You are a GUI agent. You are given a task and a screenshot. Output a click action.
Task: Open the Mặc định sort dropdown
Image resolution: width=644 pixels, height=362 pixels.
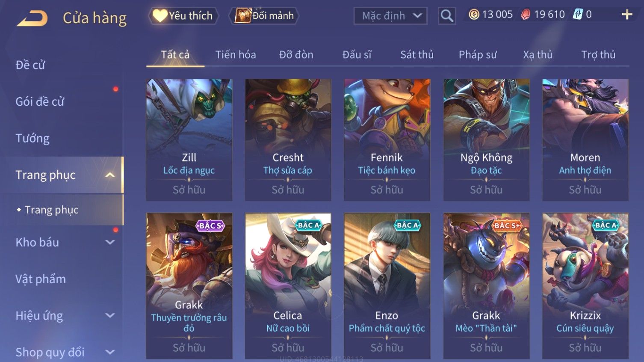[x=390, y=16]
